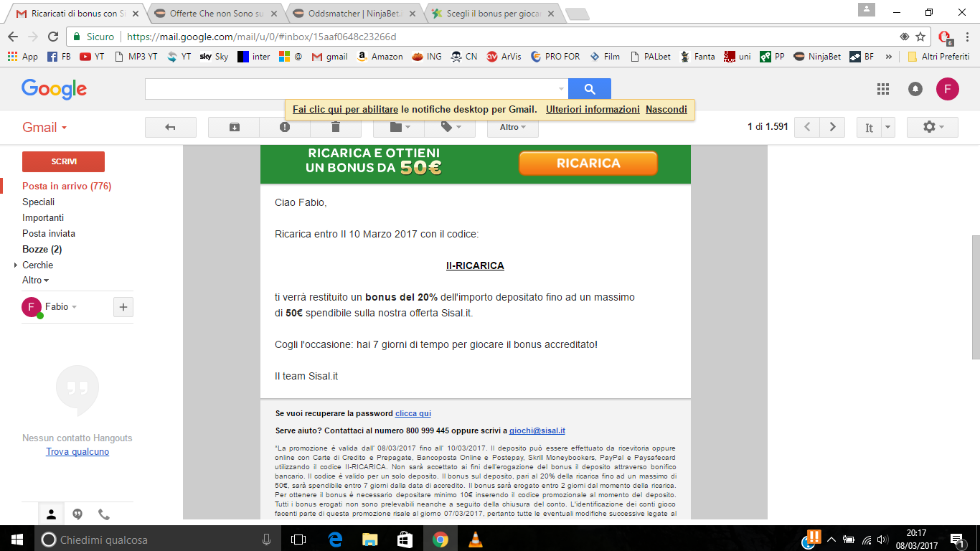
Task: Expand the Altro folder list
Action: click(36, 281)
